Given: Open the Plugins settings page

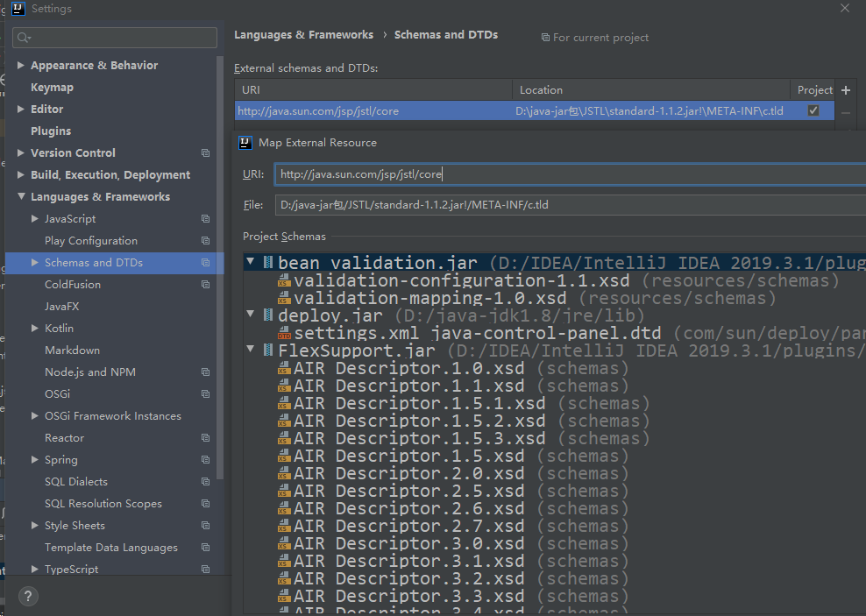Looking at the screenshot, I should pyautogui.click(x=51, y=131).
